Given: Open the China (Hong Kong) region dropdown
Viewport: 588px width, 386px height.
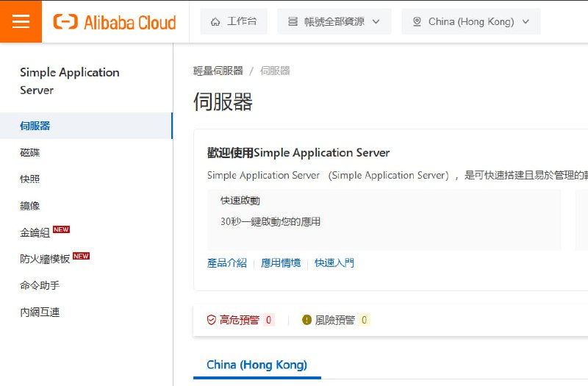Looking at the screenshot, I should point(471,21).
